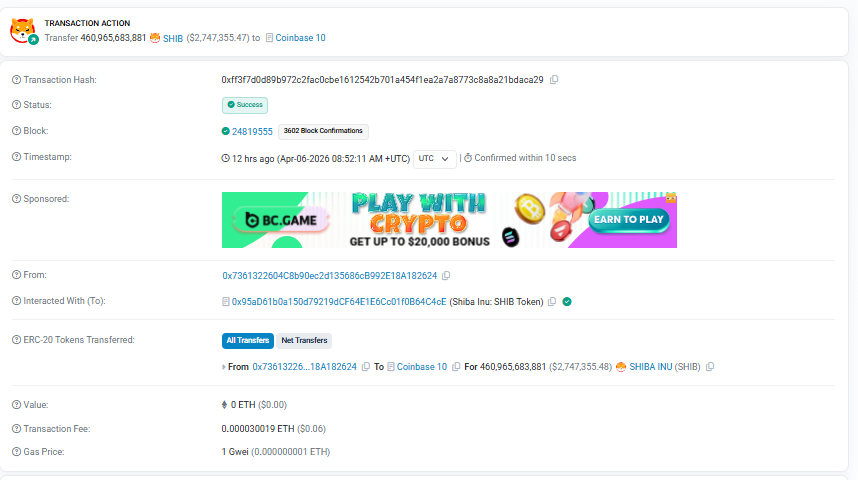Image resolution: width=858 pixels, height=480 pixels.
Task: Switch to the Net Transfers tab
Action: (x=304, y=340)
